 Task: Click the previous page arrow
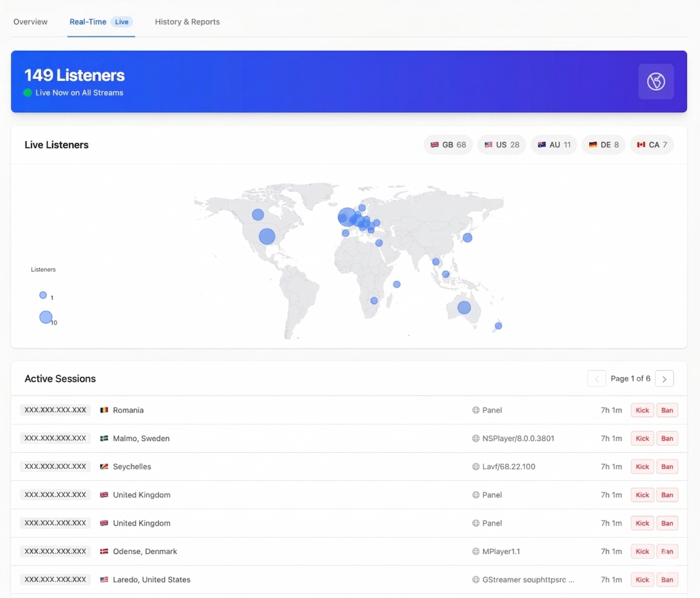point(596,379)
